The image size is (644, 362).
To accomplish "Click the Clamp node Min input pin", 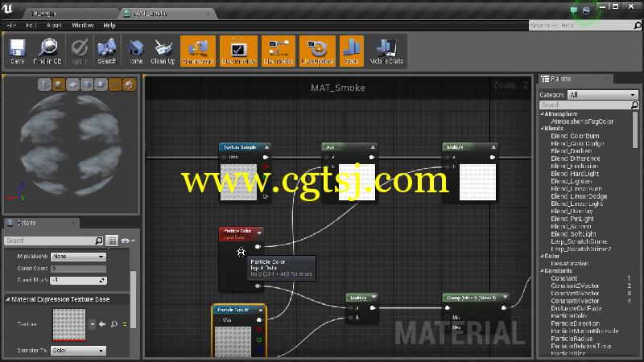I will coord(448,318).
